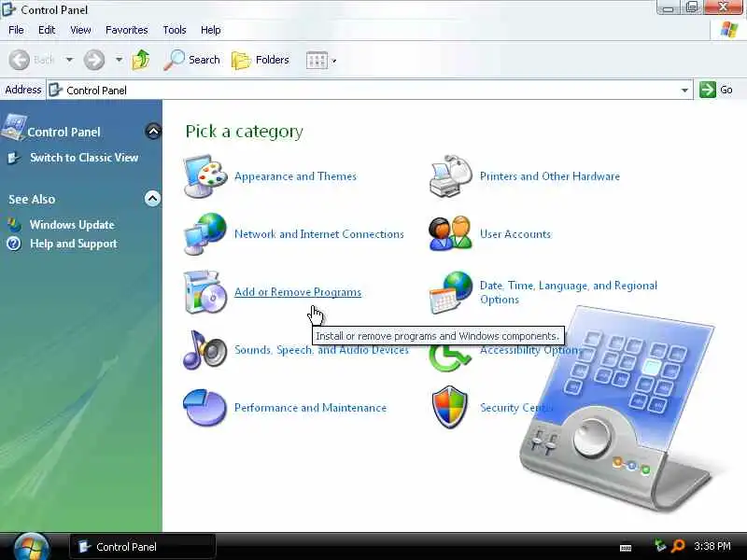The height and width of the screenshot is (560, 747).
Task: Click the Printers and Other Hardware link
Action: pyautogui.click(x=550, y=176)
